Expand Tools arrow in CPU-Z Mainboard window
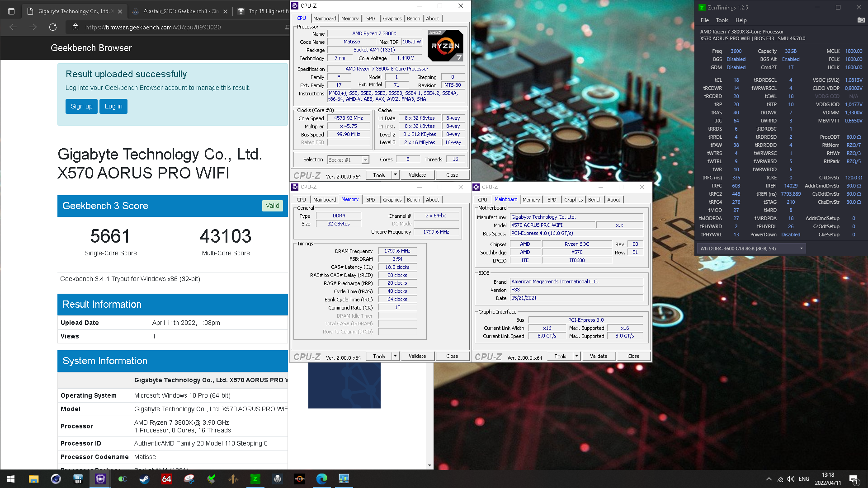The height and width of the screenshot is (488, 868). pos(576,356)
